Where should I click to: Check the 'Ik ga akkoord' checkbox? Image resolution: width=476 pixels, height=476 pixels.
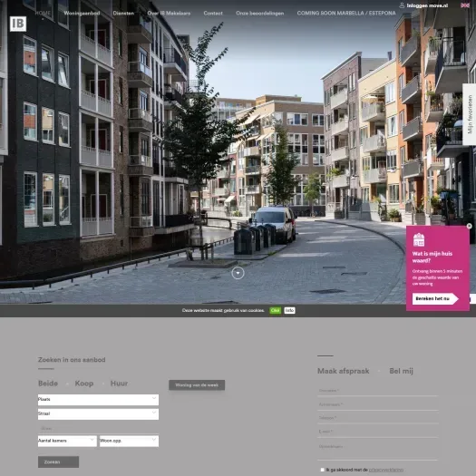(x=323, y=470)
